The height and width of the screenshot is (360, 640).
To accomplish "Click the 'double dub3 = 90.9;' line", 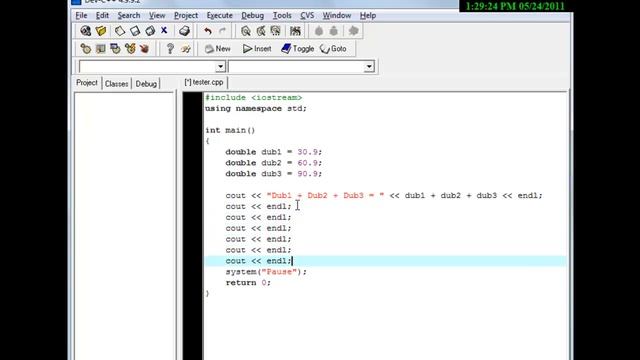I will [x=273, y=174].
